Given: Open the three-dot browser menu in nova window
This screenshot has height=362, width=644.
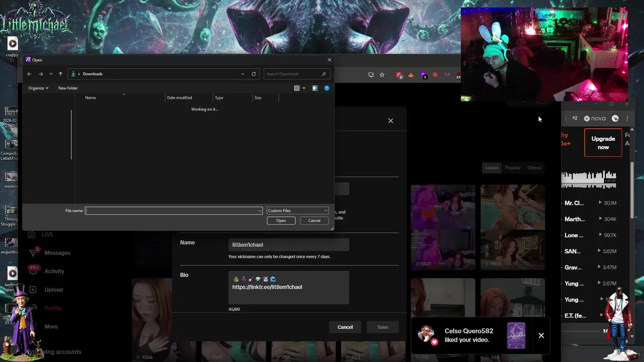Looking at the screenshot, I should click(x=627, y=119).
